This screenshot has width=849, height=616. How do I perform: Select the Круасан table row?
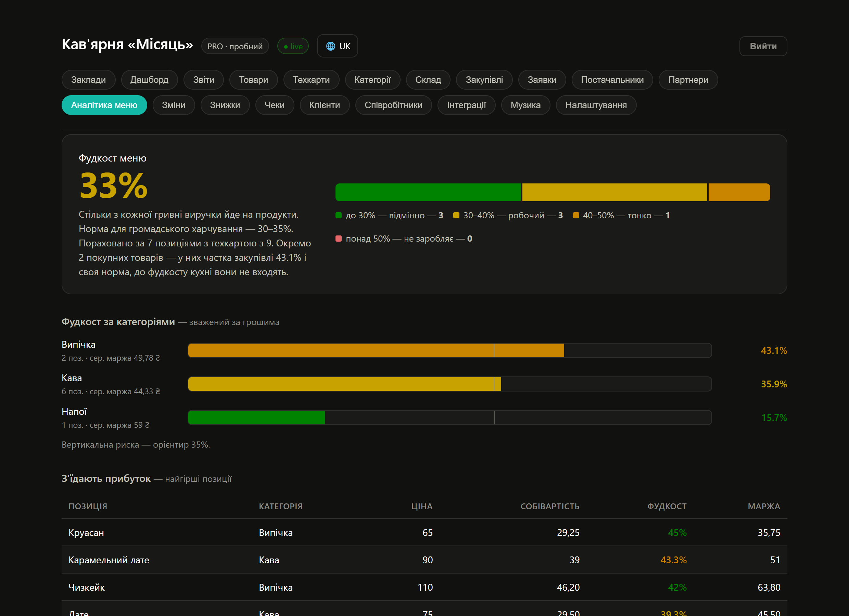[x=424, y=532]
